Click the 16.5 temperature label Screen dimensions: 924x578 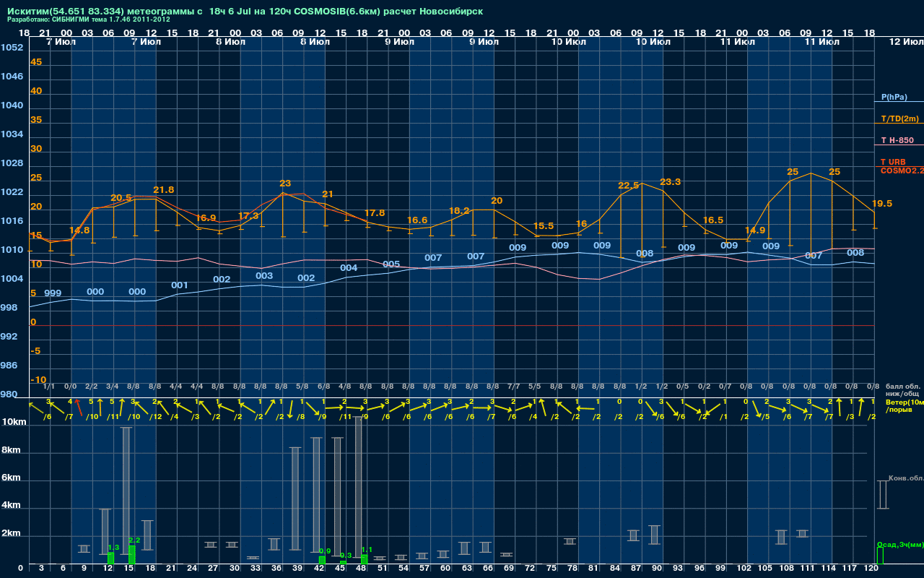pos(712,220)
